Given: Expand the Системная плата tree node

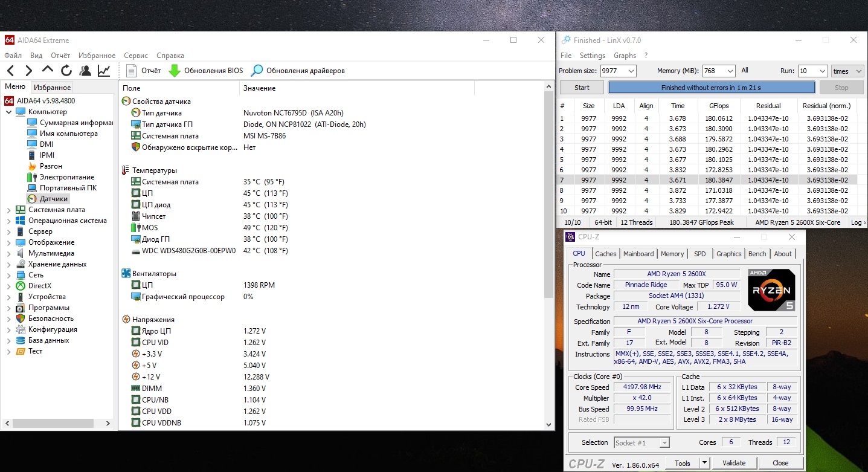Looking at the screenshot, I should [8, 210].
